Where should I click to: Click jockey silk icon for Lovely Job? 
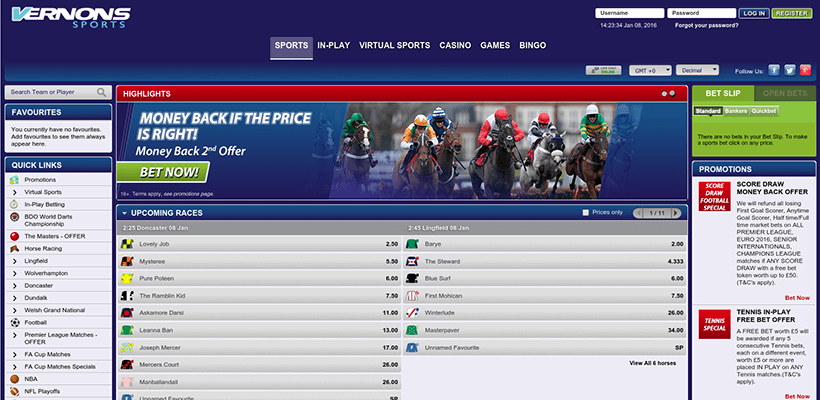pyautogui.click(x=127, y=244)
